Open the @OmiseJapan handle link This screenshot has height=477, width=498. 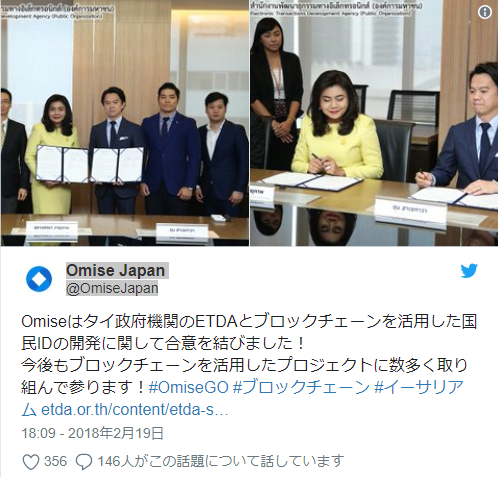click(112, 288)
